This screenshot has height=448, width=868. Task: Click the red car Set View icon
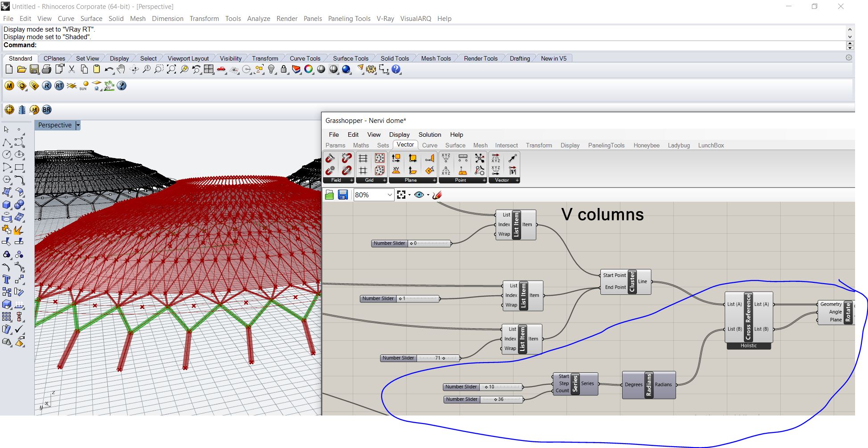pos(221,69)
